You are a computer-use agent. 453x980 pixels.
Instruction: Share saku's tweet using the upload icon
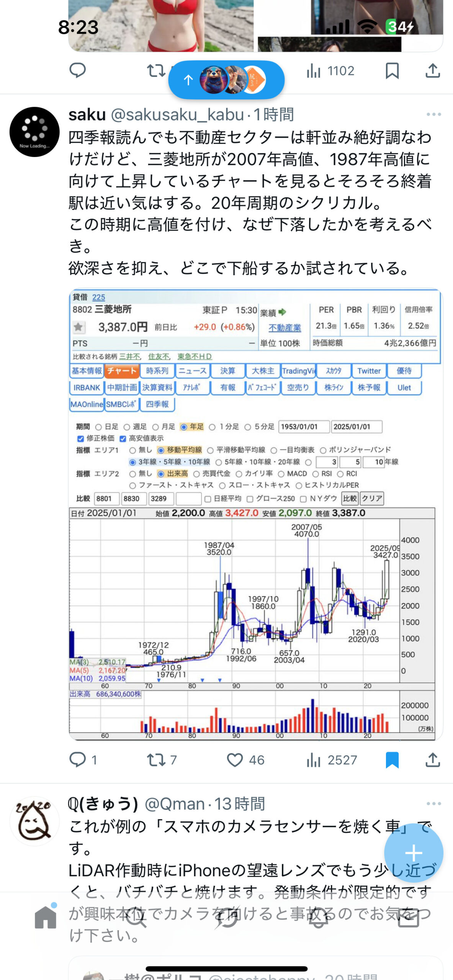coord(433,759)
